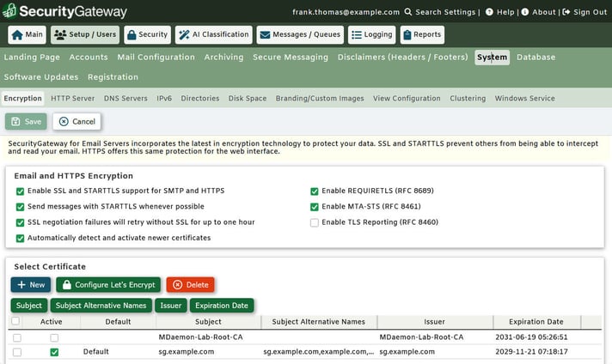Image resolution: width=612 pixels, height=364 pixels.
Task: Go to Landing Page menu
Action: tap(32, 58)
